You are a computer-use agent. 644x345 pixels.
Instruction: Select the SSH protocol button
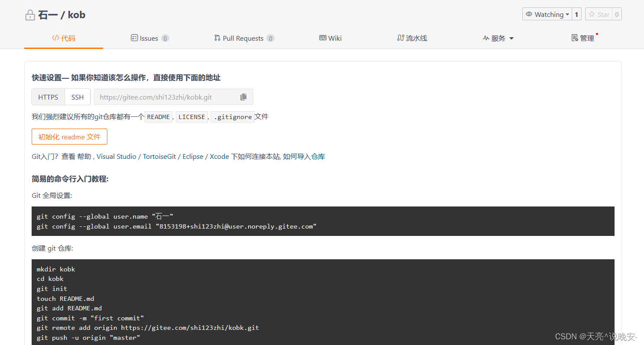[x=78, y=97]
